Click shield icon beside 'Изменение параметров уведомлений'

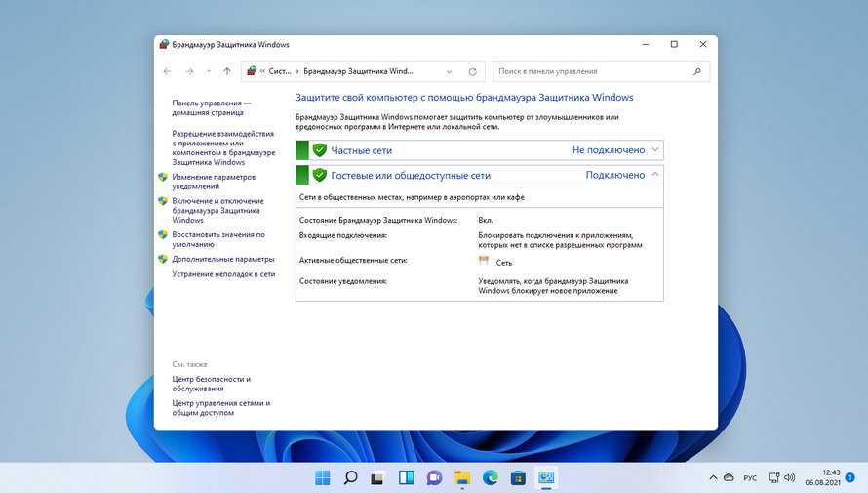163,177
